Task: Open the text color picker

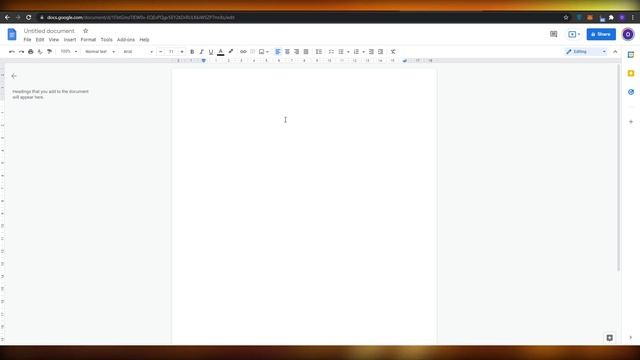Action: point(221,52)
